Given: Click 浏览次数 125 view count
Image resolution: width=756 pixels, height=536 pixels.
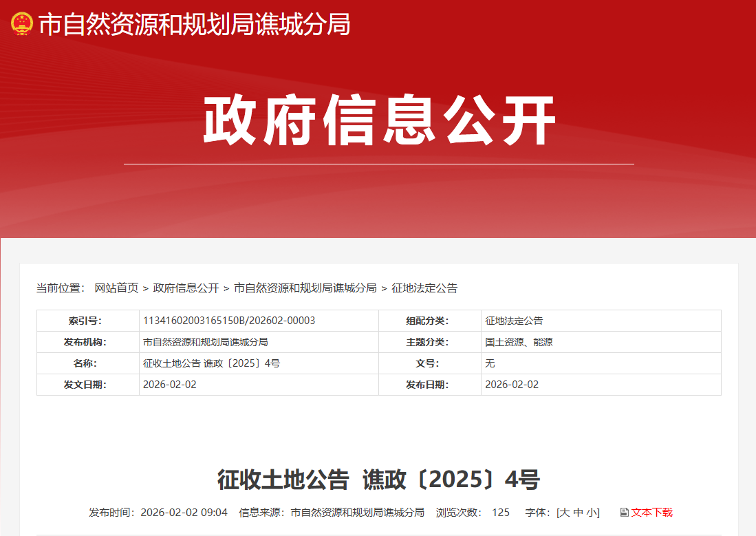Looking at the screenshot, I should pos(473,513).
